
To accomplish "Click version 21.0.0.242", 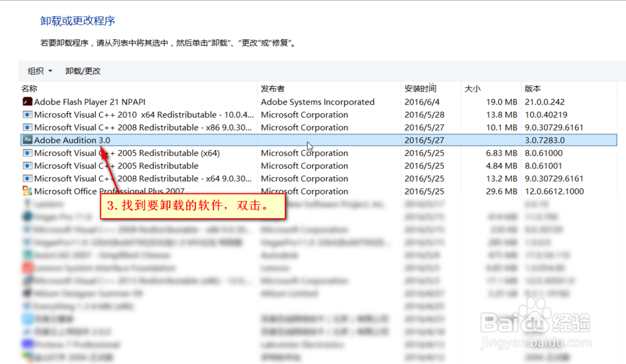I will (x=545, y=102).
